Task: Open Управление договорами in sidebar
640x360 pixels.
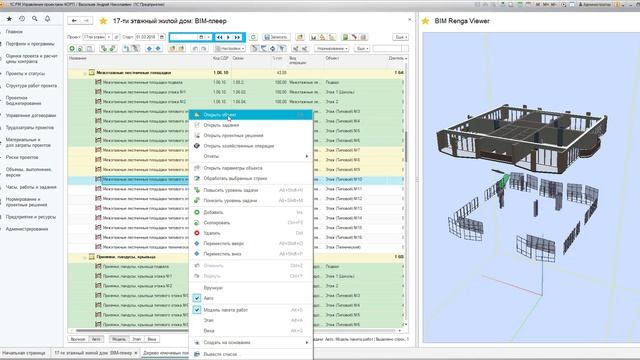Action: point(31,116)
